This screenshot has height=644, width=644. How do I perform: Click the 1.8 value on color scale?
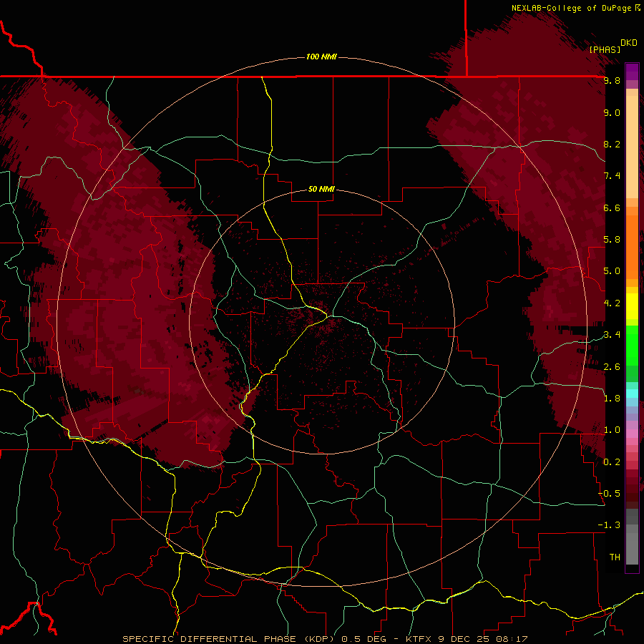612,399
